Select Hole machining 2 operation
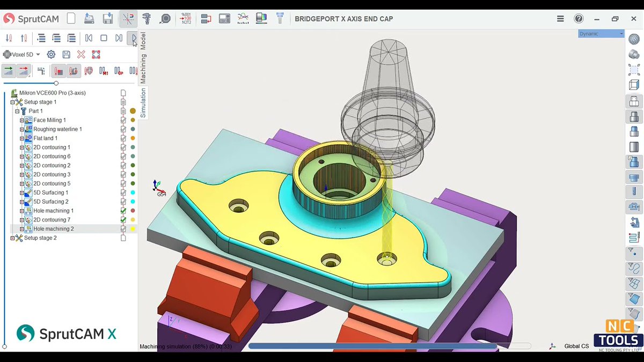Viewport: 644px width, 362px height. click(x=54, y=229)
